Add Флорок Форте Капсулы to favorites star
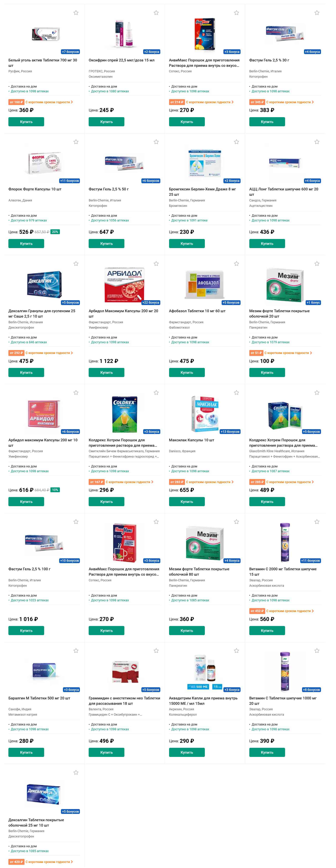 click(x=76, y=142)
